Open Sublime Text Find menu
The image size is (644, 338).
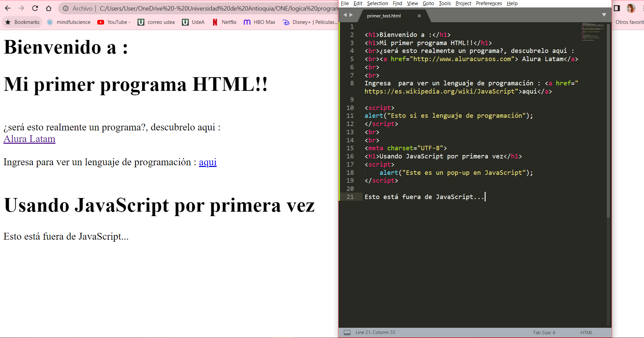pyautogui.click(x=397, y=3)
